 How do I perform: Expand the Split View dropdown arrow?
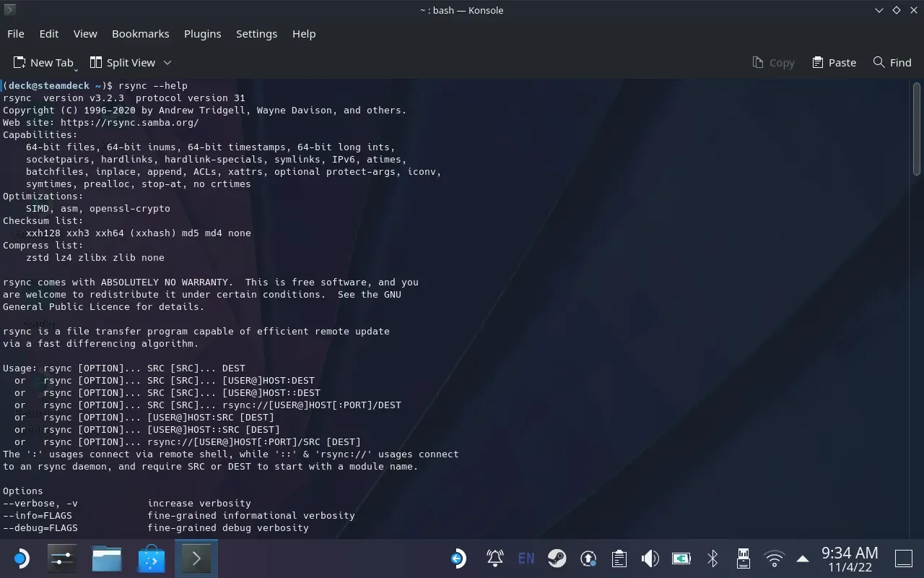click(167, 63)
